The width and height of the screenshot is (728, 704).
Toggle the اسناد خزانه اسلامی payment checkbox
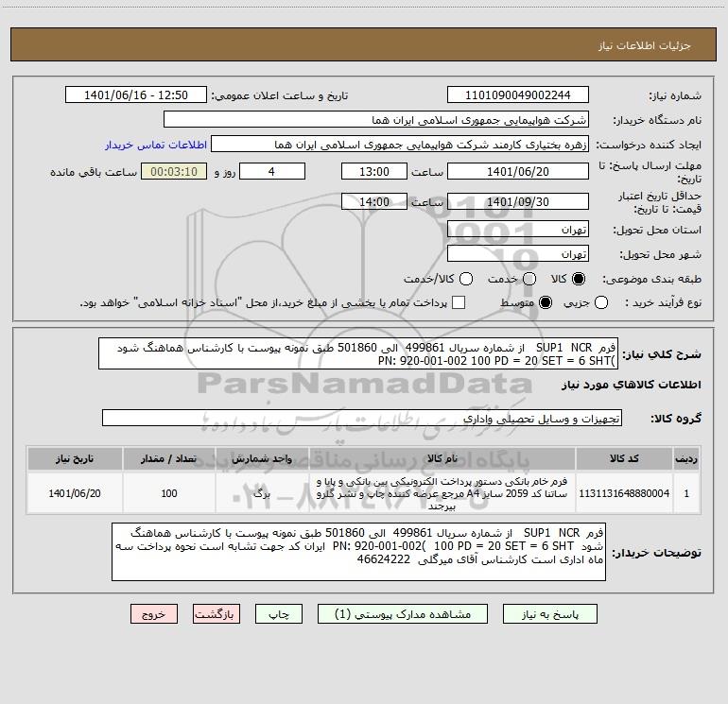pos(459,302)
